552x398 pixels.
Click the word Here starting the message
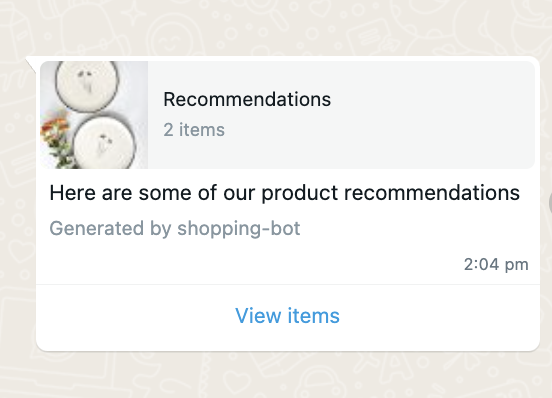[73, 193]
